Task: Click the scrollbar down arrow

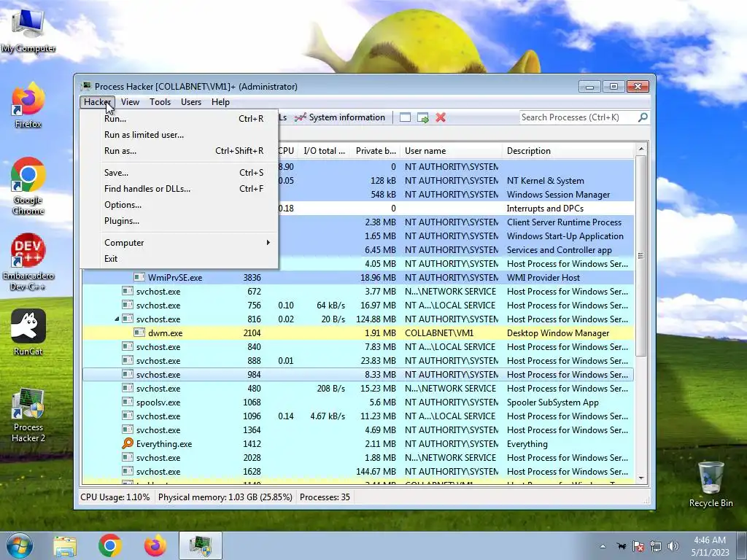Action: click(640, 478)
